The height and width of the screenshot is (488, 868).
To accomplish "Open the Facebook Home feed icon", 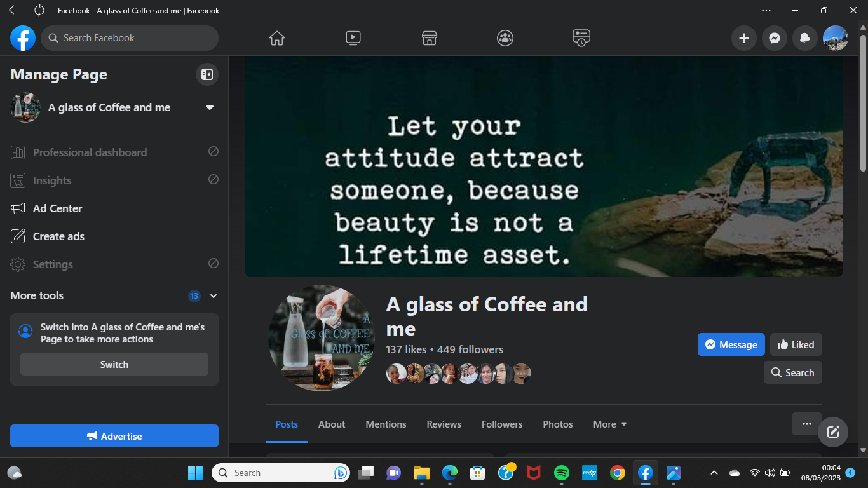I will click(277, 38).
